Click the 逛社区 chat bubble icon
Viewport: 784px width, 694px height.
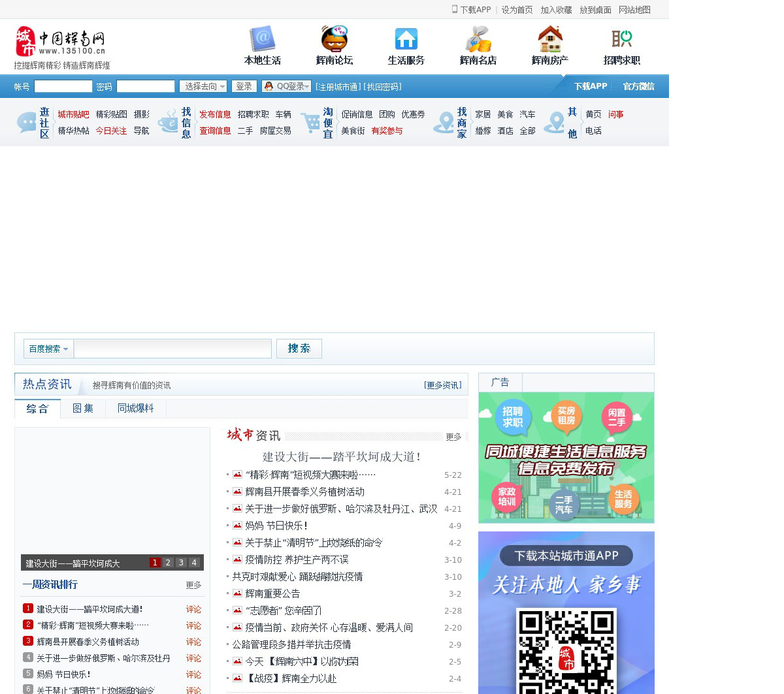(27, 122)
